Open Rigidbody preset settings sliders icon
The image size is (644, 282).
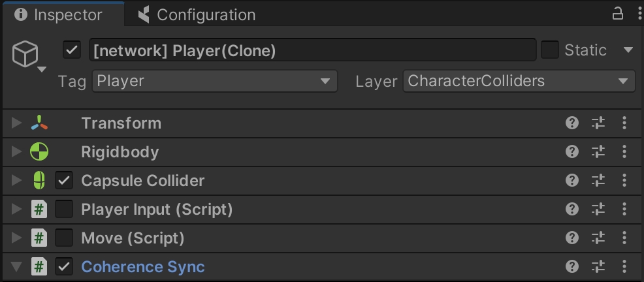[x=598, y=152]
